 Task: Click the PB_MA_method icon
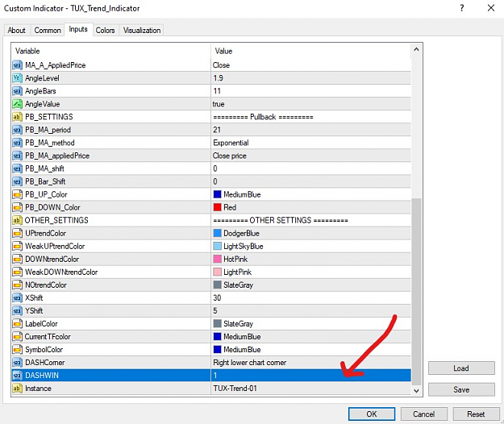(18, 143)
